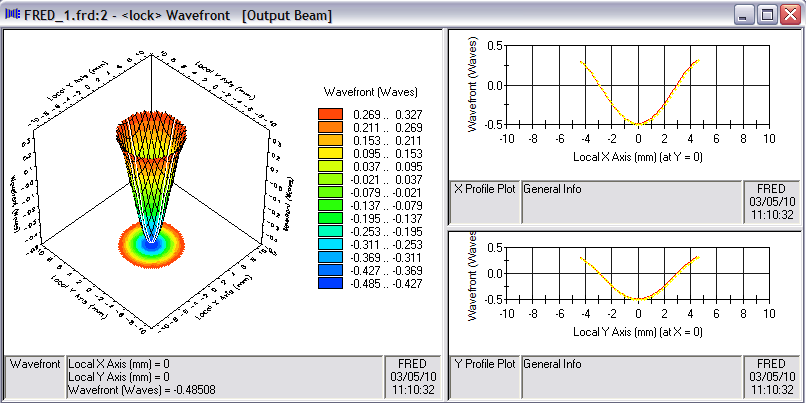
Task: Click General Info box under X profile
Action: coord(631,202)
